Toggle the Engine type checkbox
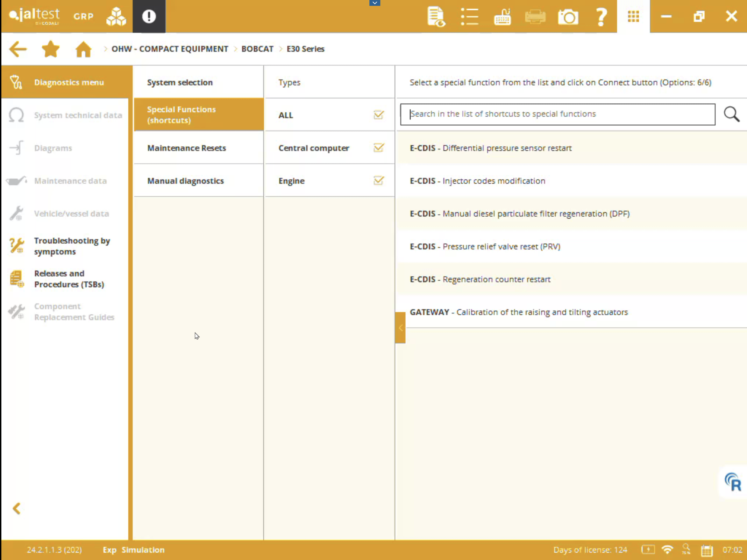Viewport: 747px width, 560px height. 379,180
